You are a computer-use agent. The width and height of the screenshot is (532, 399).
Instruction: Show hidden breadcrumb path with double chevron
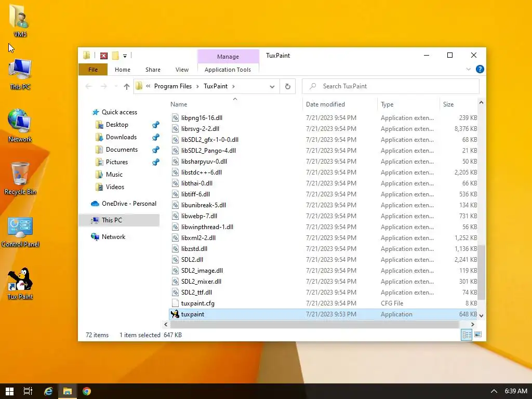(148, 86)
